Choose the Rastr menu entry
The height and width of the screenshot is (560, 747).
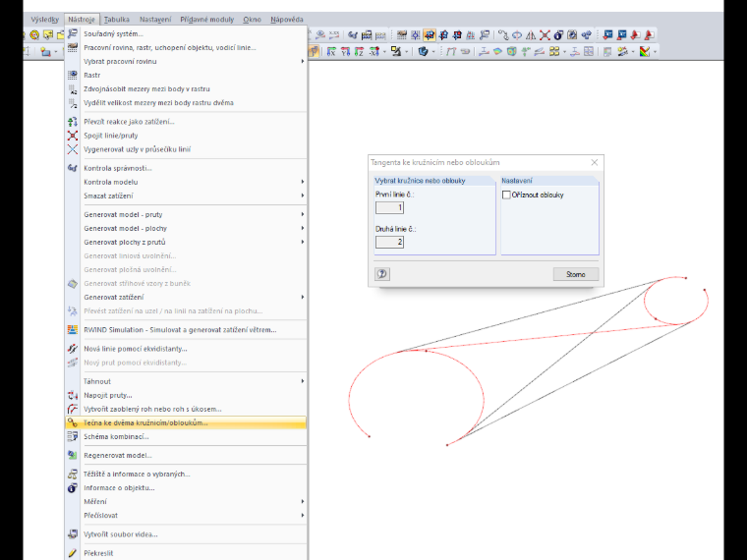coord(186,76)
